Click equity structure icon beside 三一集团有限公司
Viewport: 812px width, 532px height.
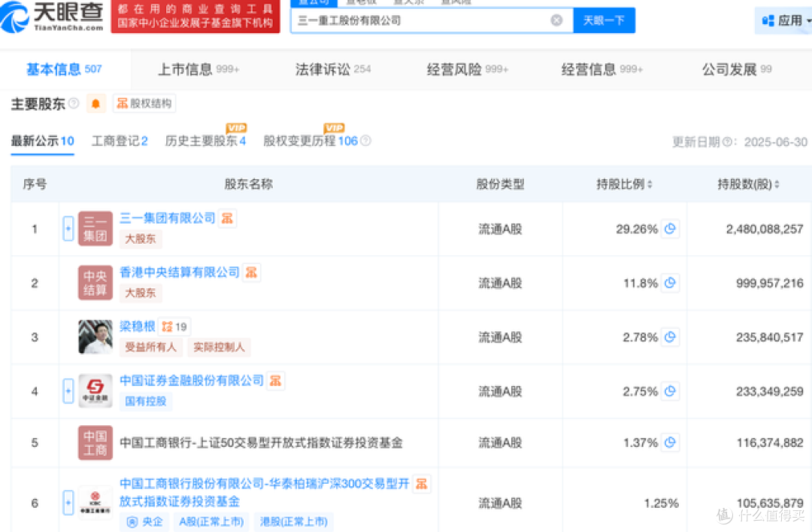[227, 218]
